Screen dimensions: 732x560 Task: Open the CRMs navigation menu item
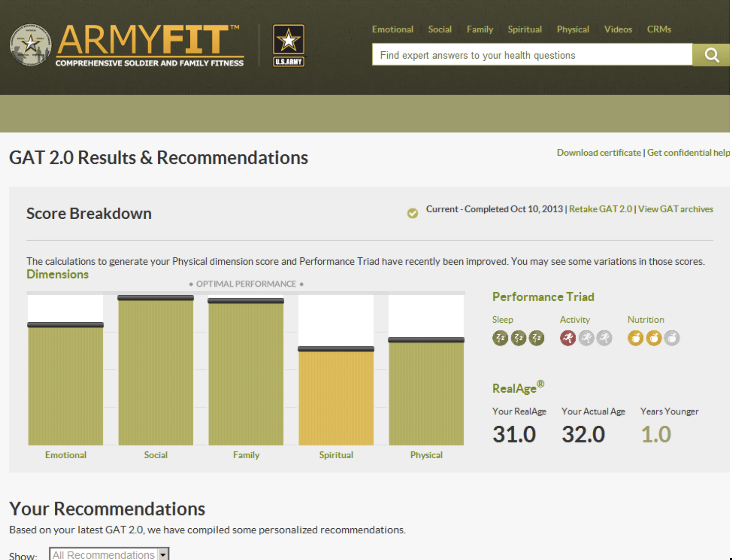[x=659, y=29]
